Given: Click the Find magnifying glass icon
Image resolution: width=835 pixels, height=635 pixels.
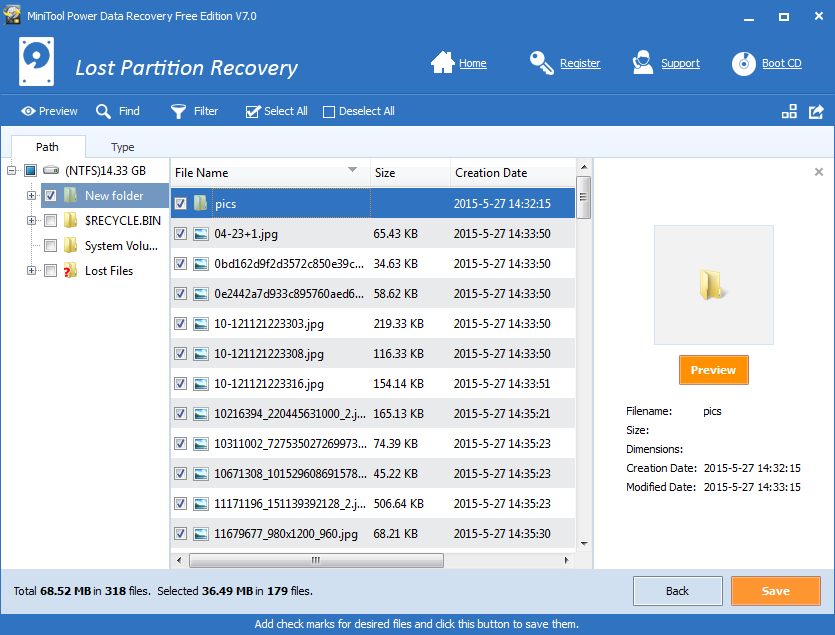Looking at the screenshot, I should pos(103,111).
